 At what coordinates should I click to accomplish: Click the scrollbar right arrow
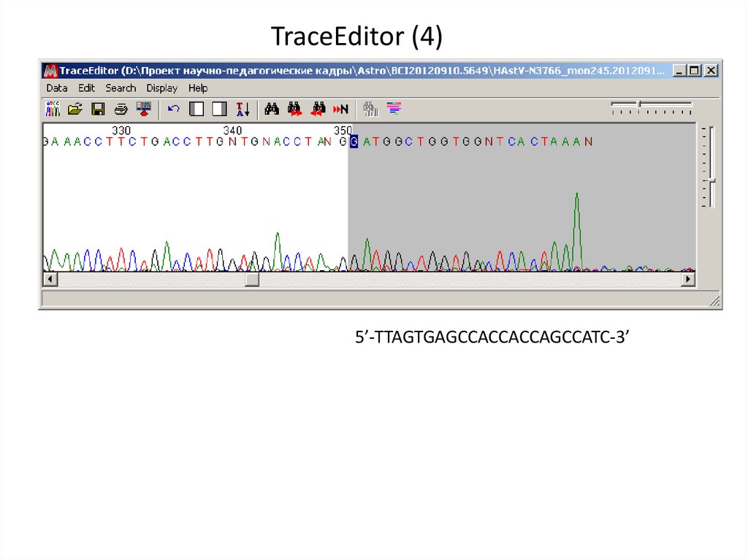(x=688, y=279)
